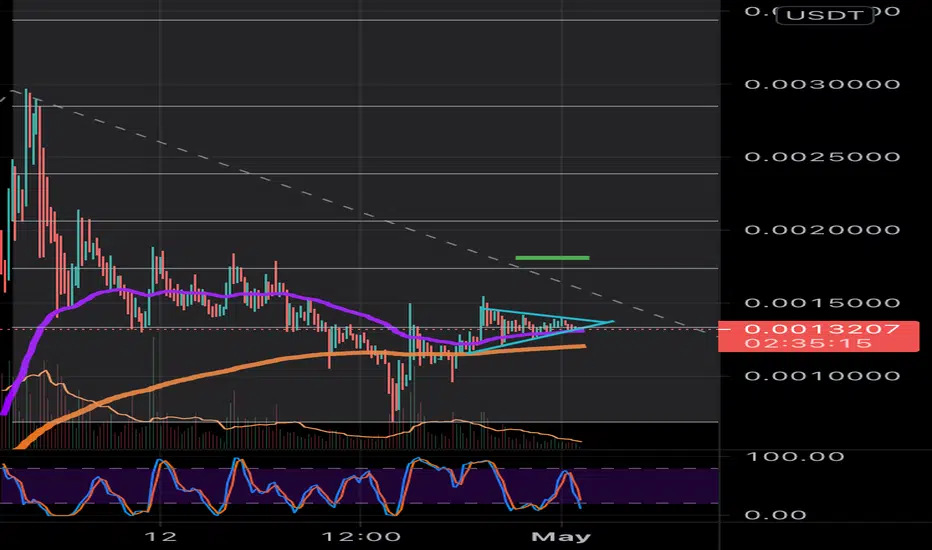
Task: Click the countdown timer 02:35:15
Action: pos(808,344)
